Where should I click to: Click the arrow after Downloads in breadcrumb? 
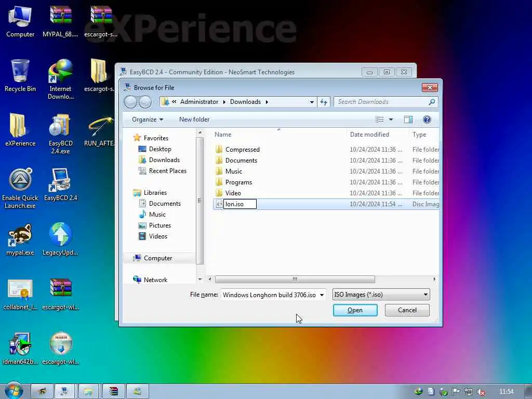click(267, 102)
